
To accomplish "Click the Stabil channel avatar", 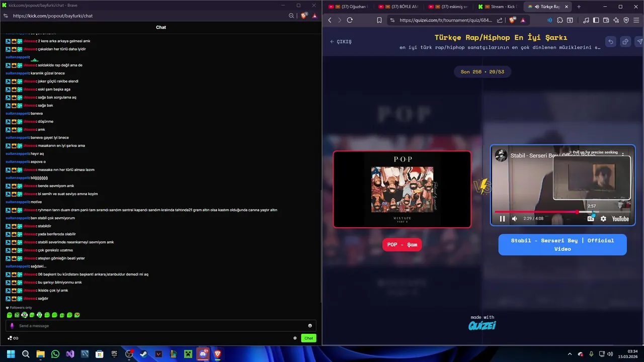I will tap(501, 155).
